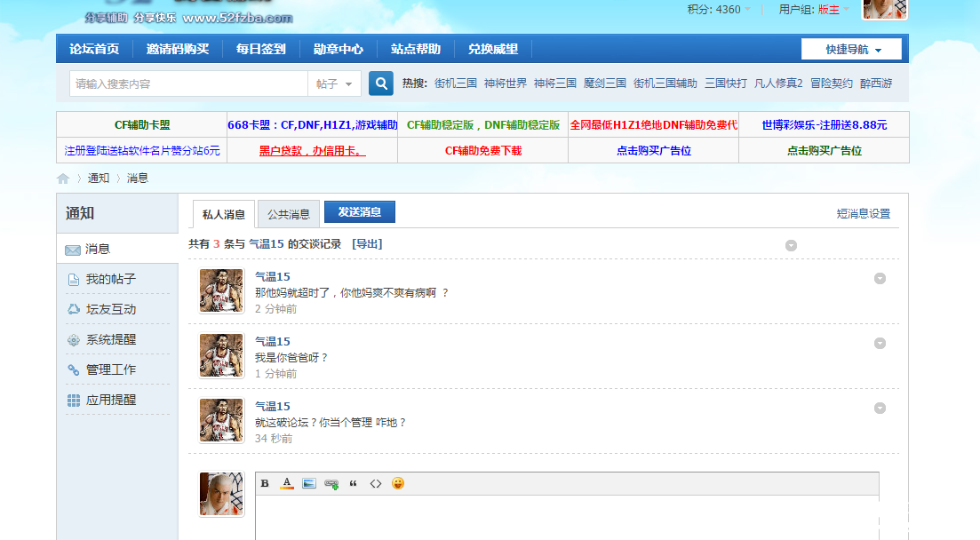Image resolution: width=980 pixels, height=540 pixels.
Task: Click the gear icon beside 系统提醒
Action: coord(74,340)
